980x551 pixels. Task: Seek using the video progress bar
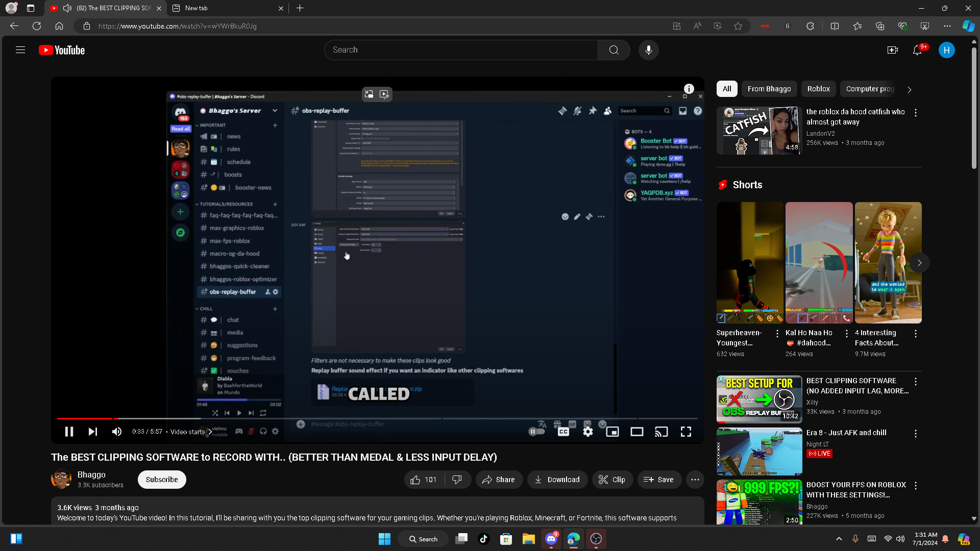coord(377,418)
